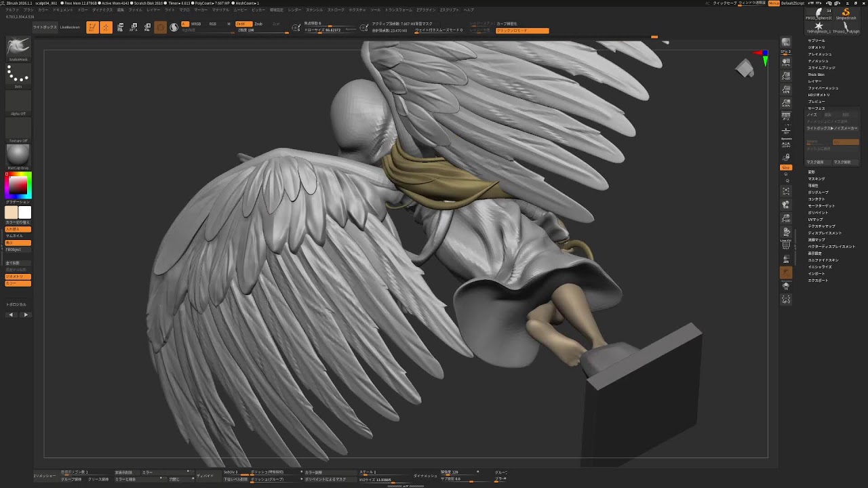Open the ライトボックス (LightBox) button
This screenshot has width=868, height=488.
[x=45, y=27]
